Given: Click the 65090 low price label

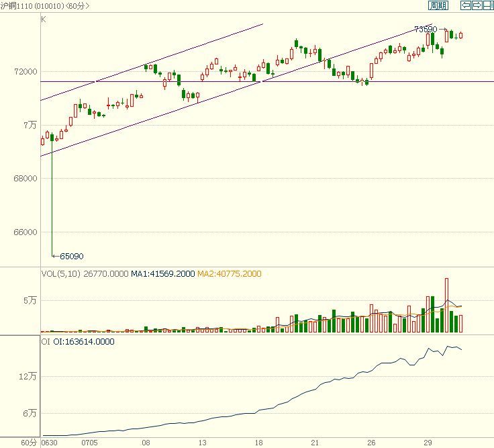Looking at the screenshot, I should (72, 256).
